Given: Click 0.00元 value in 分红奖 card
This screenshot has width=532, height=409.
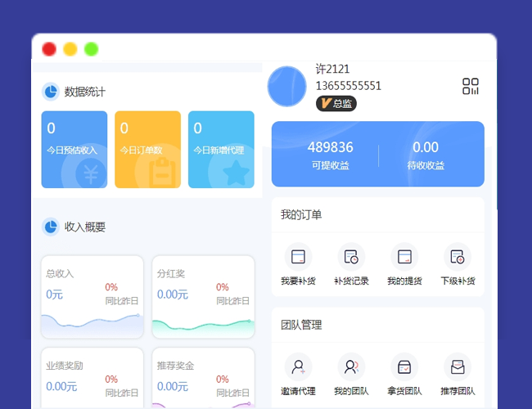Looking at the screenshot, I should point(173,294).
